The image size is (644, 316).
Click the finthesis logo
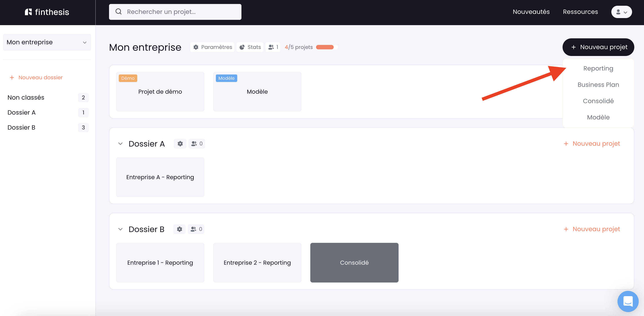pyautogui.click(x=47, y=12)
